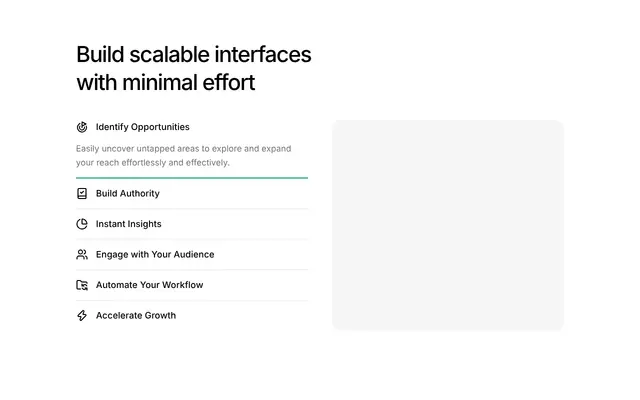Viewport: 640px width, 400px height.
Task: Open the Automate Your Workflow section
Action: (x=192, y=285)
